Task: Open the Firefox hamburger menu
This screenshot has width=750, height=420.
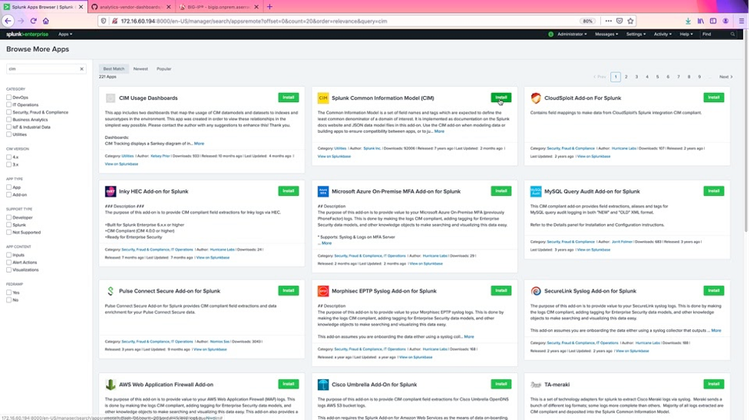Action: tap(741, 21)
